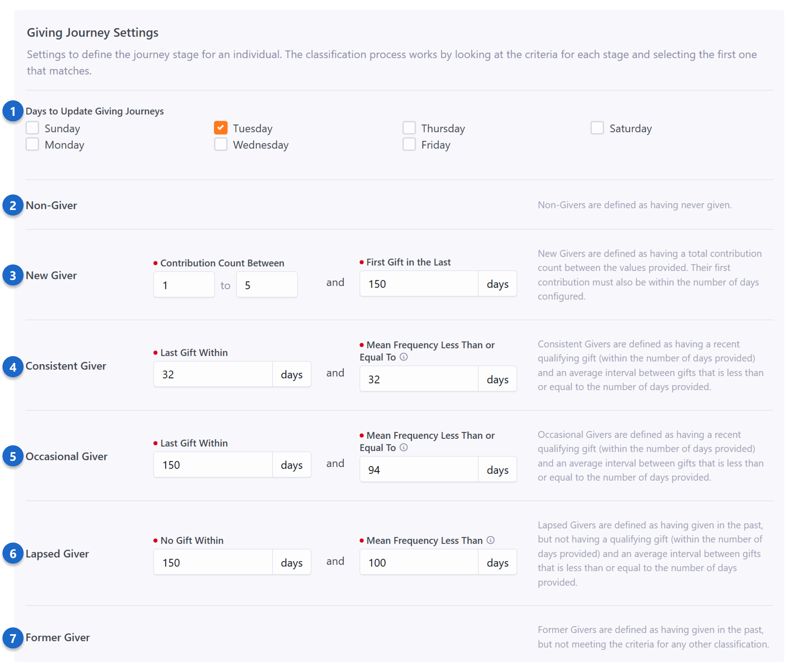The height and width of the screenshot is (672, 796).
Task: Click the numbered badge 3 beside New Giver
Action: point(13,275)
